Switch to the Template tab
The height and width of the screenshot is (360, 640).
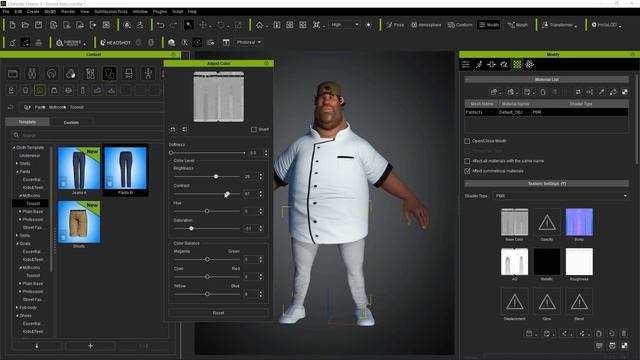(27, 122)
